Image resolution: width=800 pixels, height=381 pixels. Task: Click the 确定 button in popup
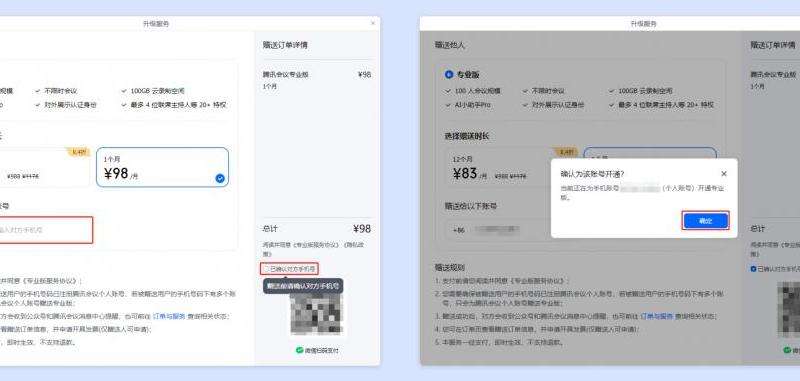point(706,221)
